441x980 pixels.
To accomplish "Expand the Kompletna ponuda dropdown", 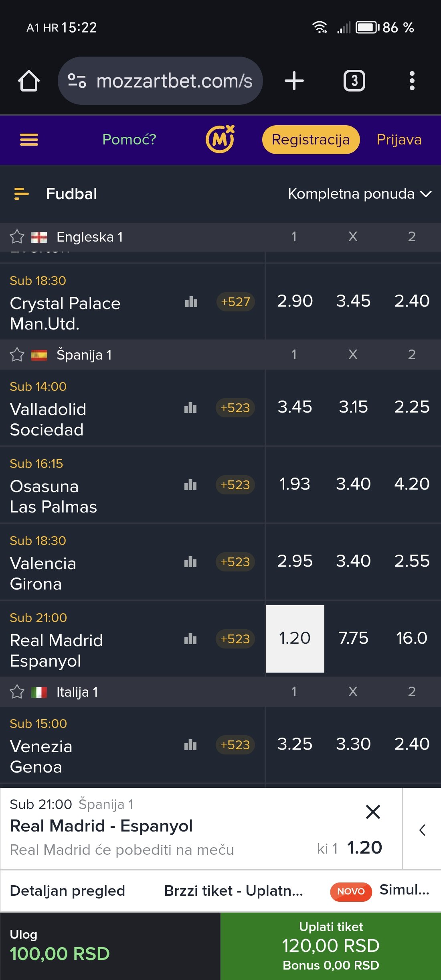I will pos(360,194).
